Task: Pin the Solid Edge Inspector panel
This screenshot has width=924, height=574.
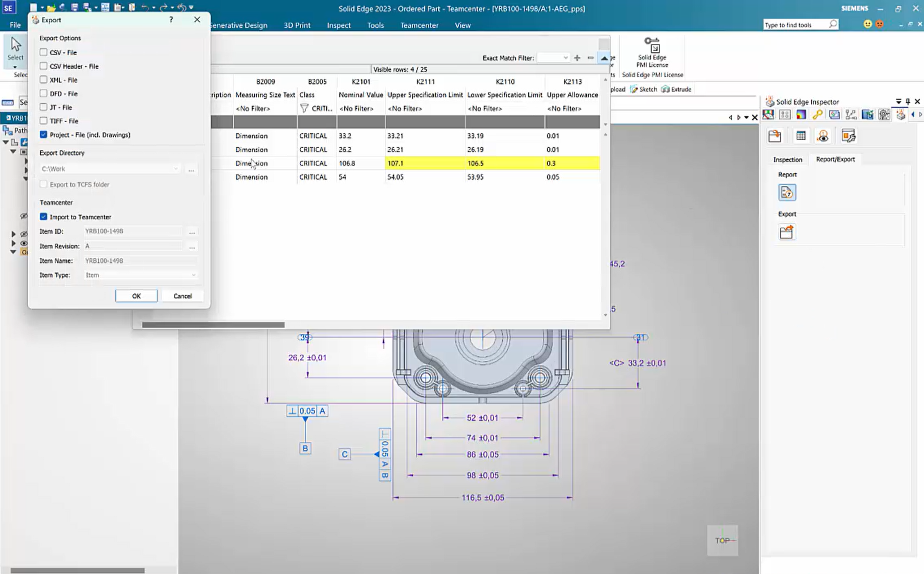Action: (x=908, y=101)
